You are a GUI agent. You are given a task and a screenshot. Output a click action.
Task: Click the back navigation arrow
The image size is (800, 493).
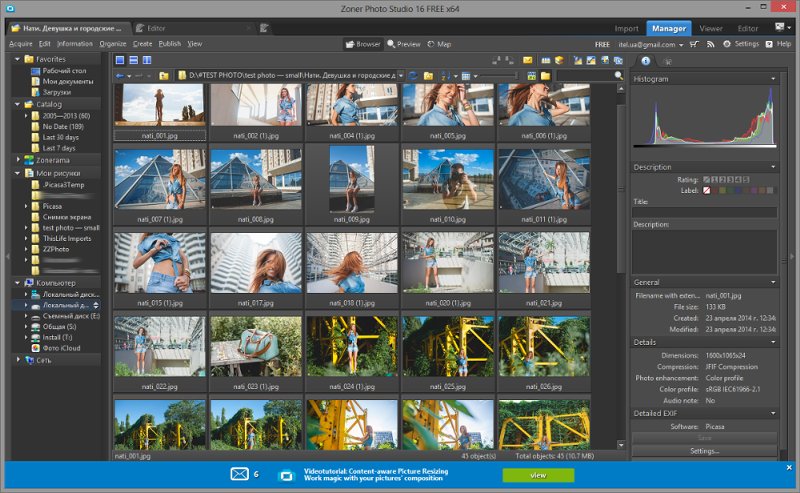tap(120, 76)
